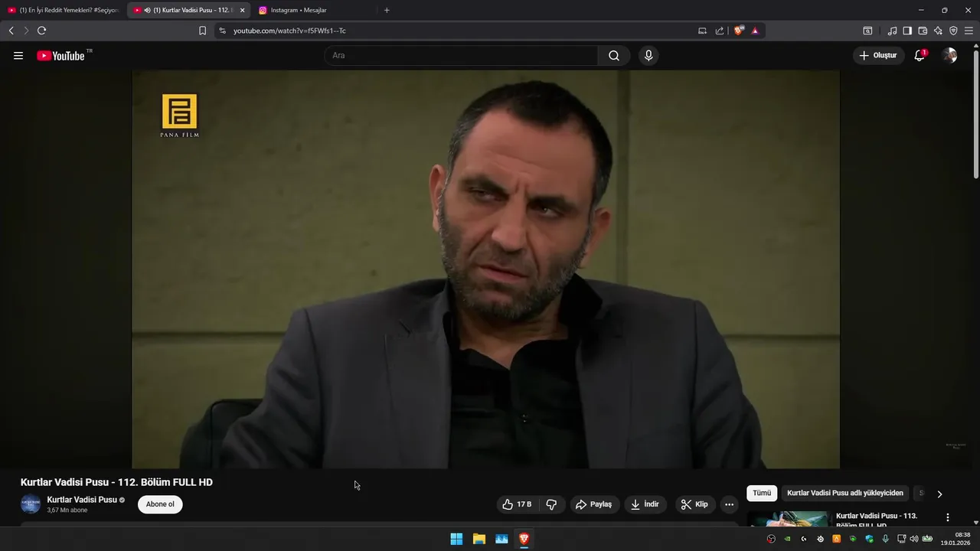Open the Photos app on taskbar
Viewport: 980px width, 551px height.
(x=501, y=539)
